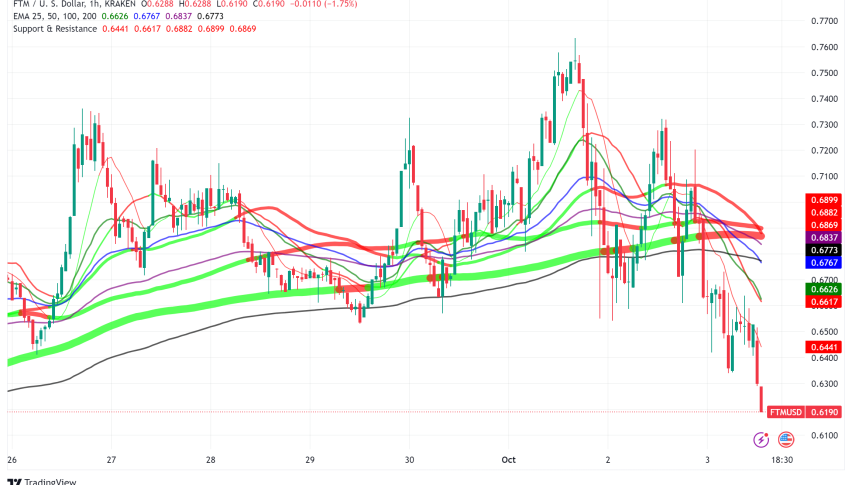Viewport: 852px width, 485px height.
Task: Click the black 0.6773 EMA price label
Action: pyautogui.click(x=824, y=250)
